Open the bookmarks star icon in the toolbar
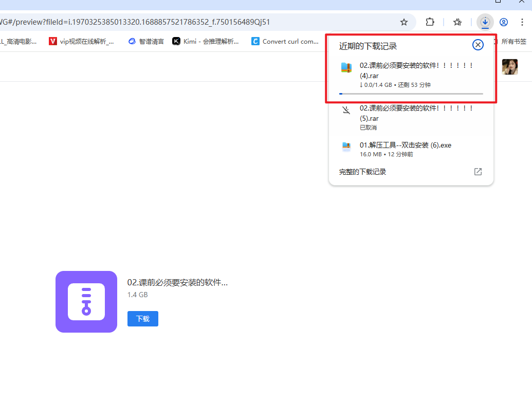Viewport: 532px width, 419px height. [457, 23]
